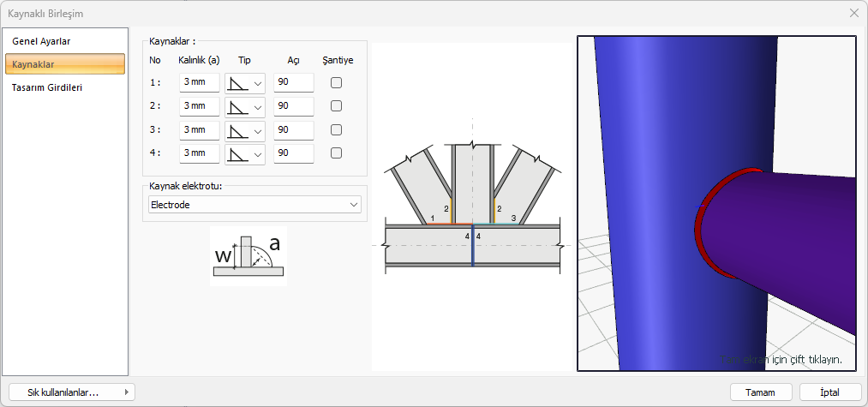Viewport: 868px width, 407px height.
Task: Expand weld type dropdown for weld 3
Action: (258, 131)
